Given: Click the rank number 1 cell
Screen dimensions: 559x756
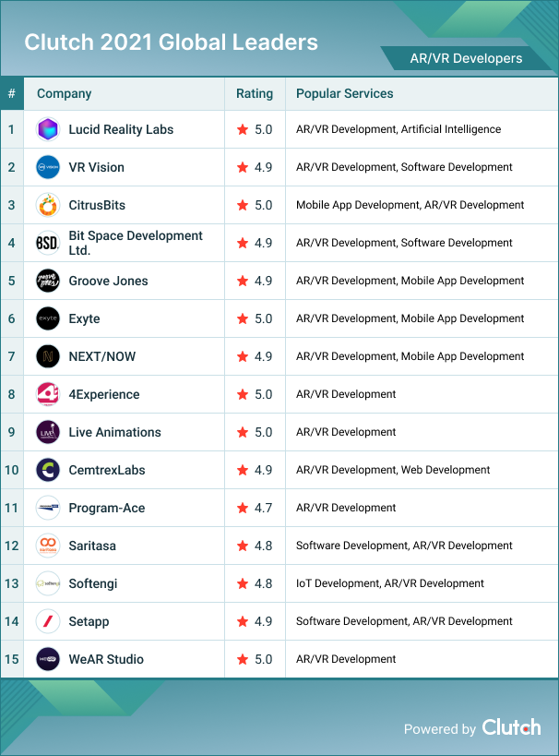Looking at the screenshot, I should tap(12, 129).
